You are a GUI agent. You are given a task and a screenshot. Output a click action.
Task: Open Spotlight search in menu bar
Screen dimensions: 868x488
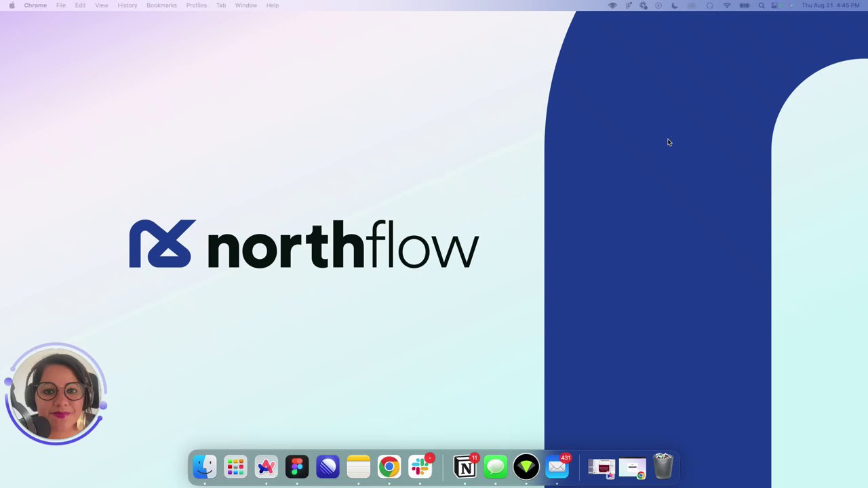point(762,5)
